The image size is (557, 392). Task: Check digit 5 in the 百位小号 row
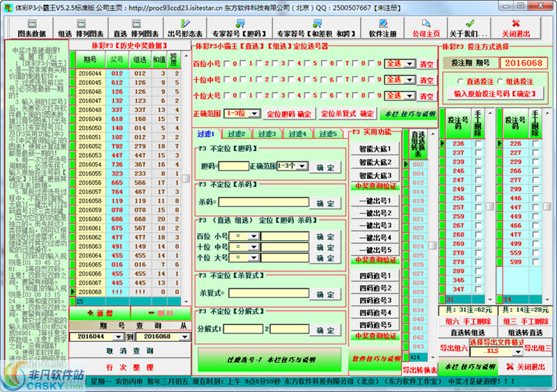coord(308,63)
